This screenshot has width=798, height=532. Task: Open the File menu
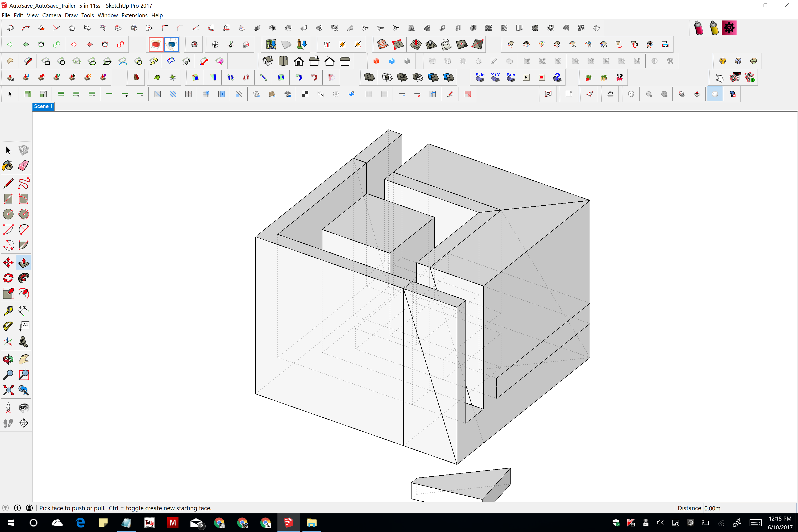pos(6,15)
